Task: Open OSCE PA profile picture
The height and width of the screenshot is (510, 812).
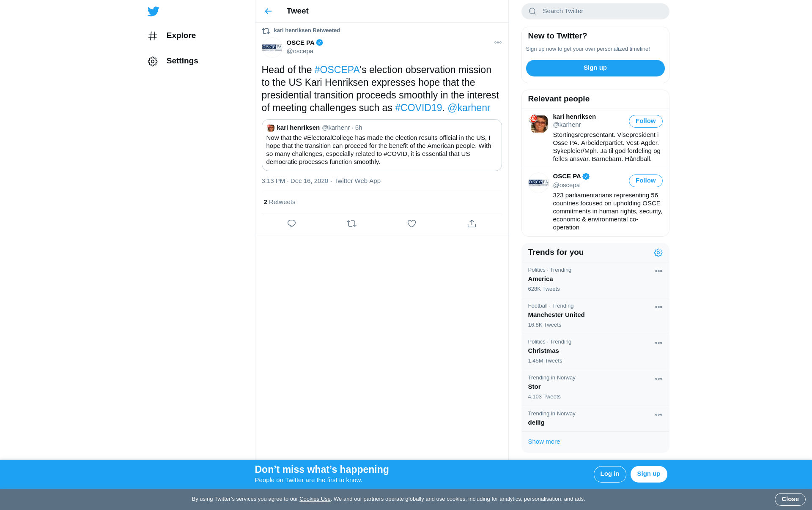Action: click(x=272, y=47)
